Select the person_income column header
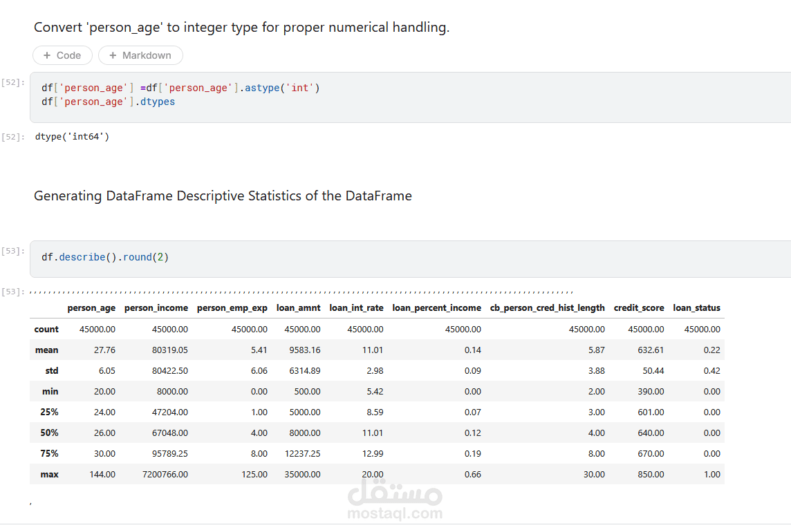 point(156,308)
